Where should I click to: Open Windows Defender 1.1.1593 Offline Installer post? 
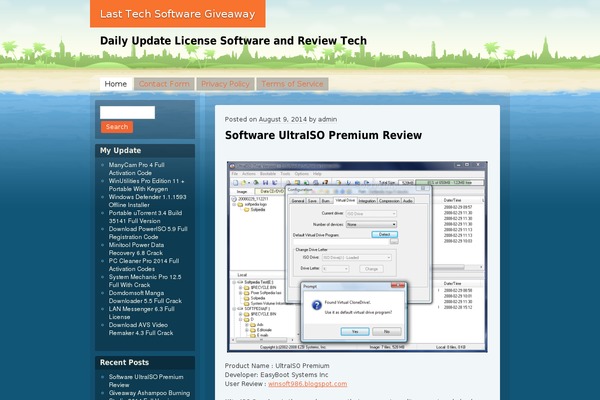[x=147, y=201]
